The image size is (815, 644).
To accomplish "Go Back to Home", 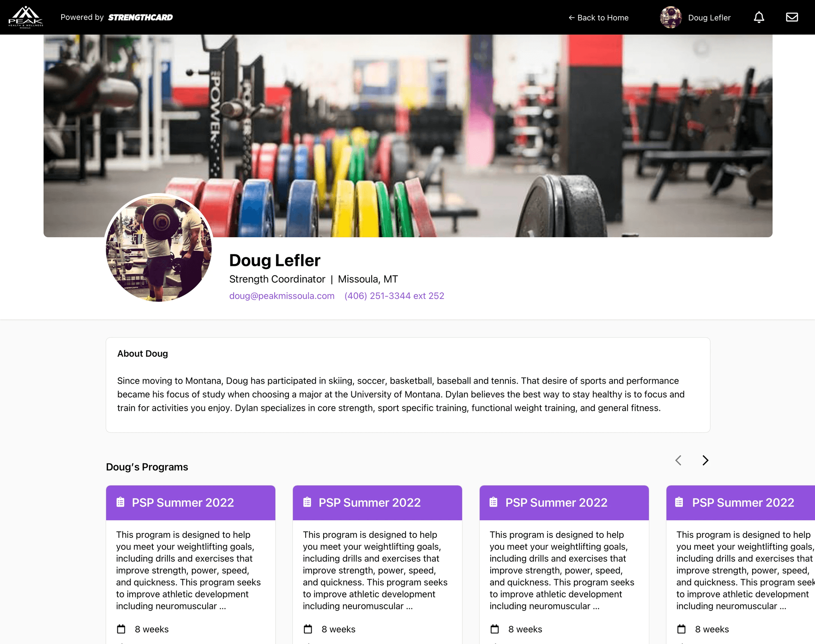I will point(599,18).
